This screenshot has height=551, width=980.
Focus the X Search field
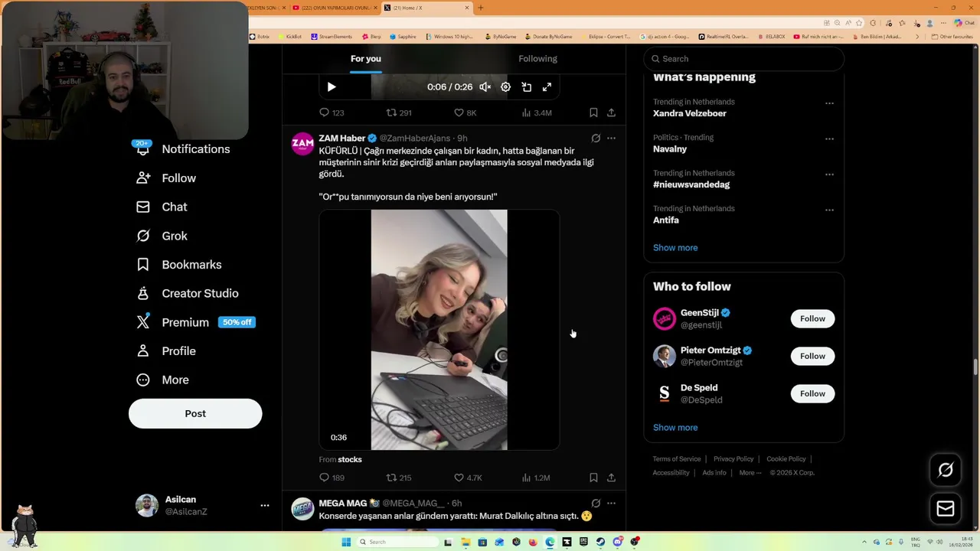pyautogui.click(x=743, y=59)
